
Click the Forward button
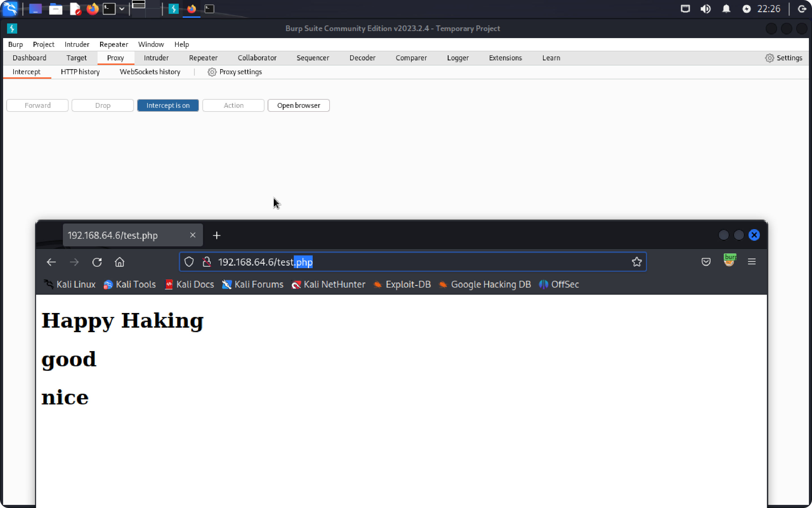(x=37, y=106)
